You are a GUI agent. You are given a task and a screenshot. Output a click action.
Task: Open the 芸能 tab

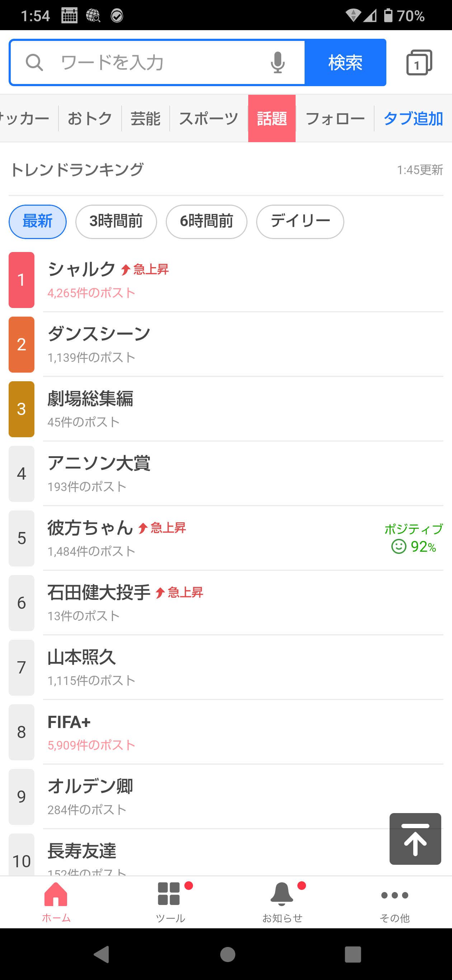145,119
